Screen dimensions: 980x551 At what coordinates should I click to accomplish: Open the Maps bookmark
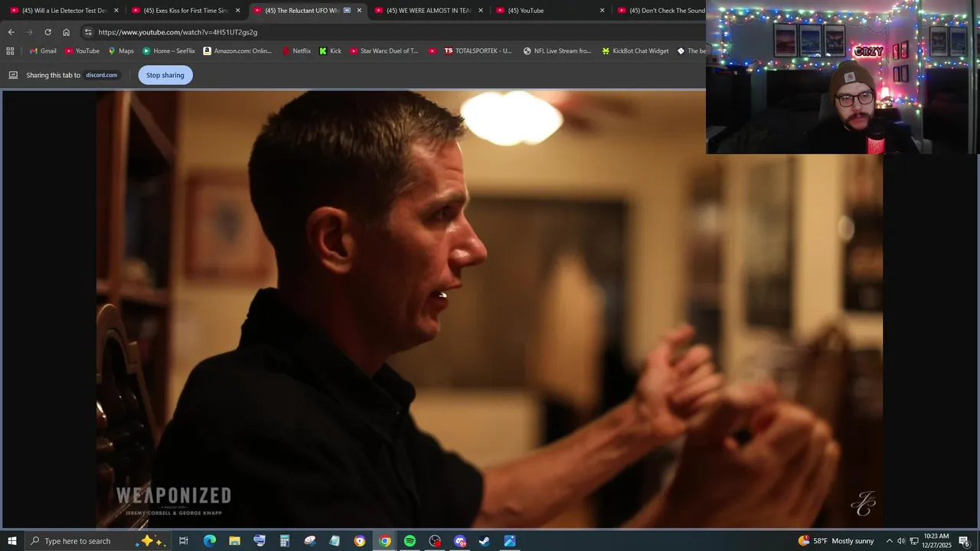click(121, 51)
